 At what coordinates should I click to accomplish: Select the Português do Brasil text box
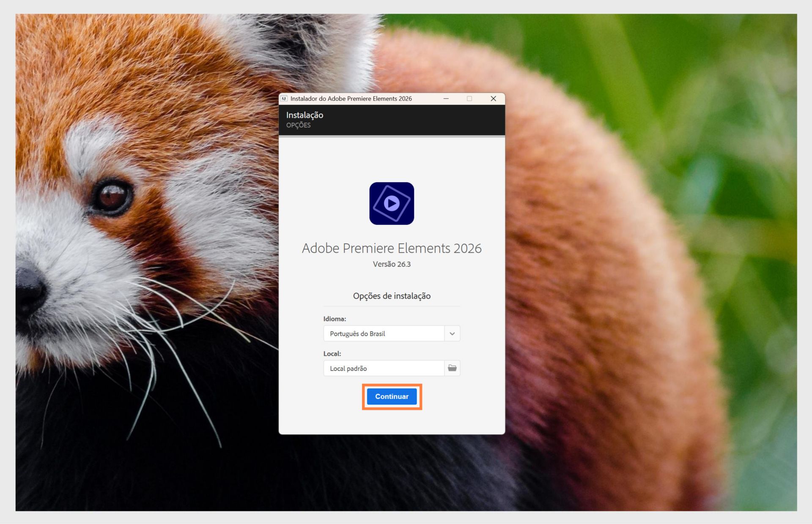[383, 333]
